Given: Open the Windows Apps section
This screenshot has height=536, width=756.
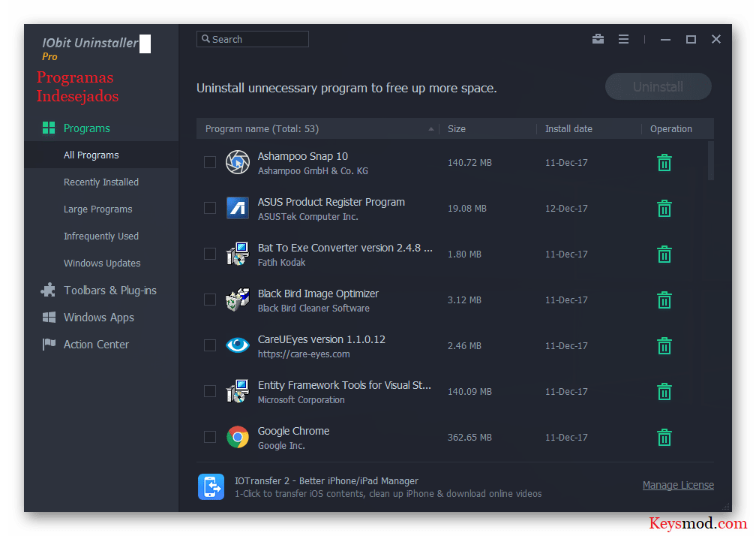Looking at the screenshot, I should [99, 317].
